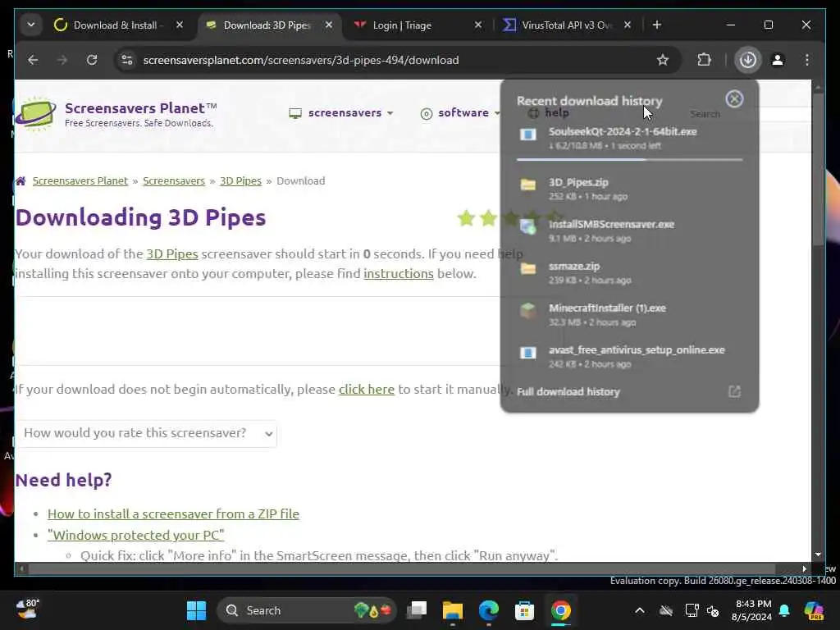Switch to the Login | Triage tab
The height and width of the screenshot is (630, 840).
pyautogui.click(x=402, y=25)
